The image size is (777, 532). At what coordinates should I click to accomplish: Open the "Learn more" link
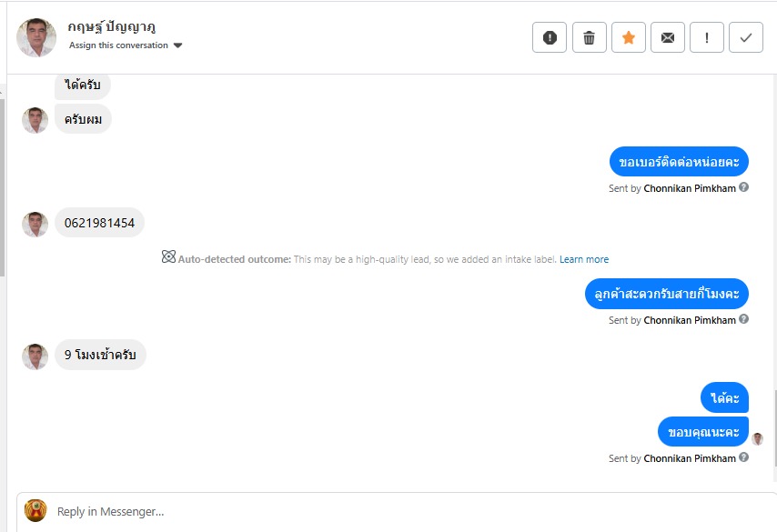[584, 259]
